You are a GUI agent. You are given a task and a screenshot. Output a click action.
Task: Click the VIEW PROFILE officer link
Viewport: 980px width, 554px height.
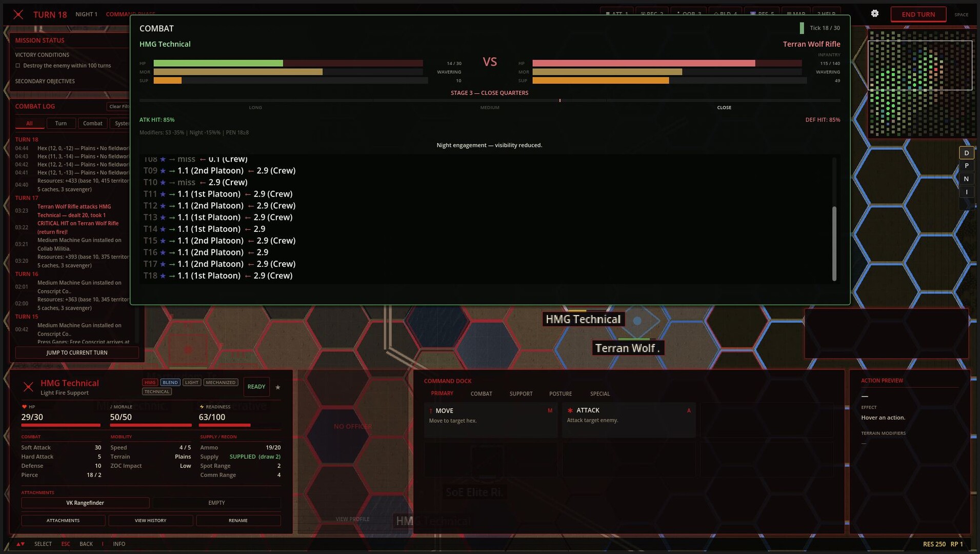tap(353, 519)
